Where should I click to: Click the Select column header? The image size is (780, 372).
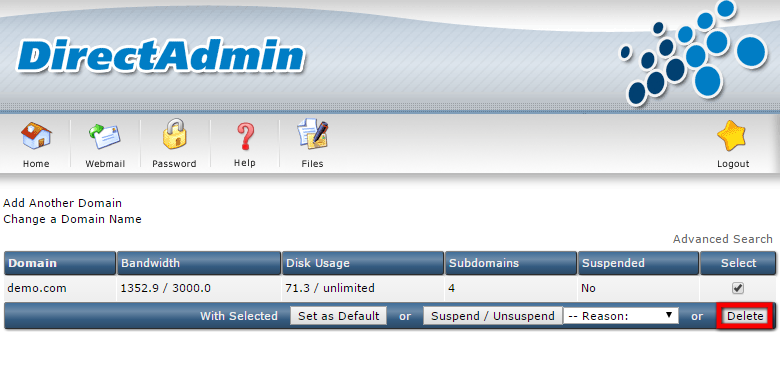(738, 263)
